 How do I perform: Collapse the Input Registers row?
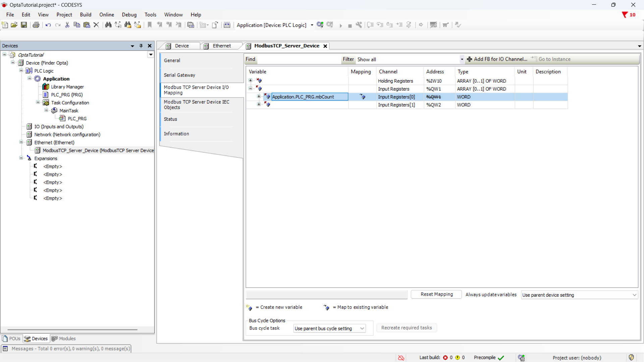[251, 89]
